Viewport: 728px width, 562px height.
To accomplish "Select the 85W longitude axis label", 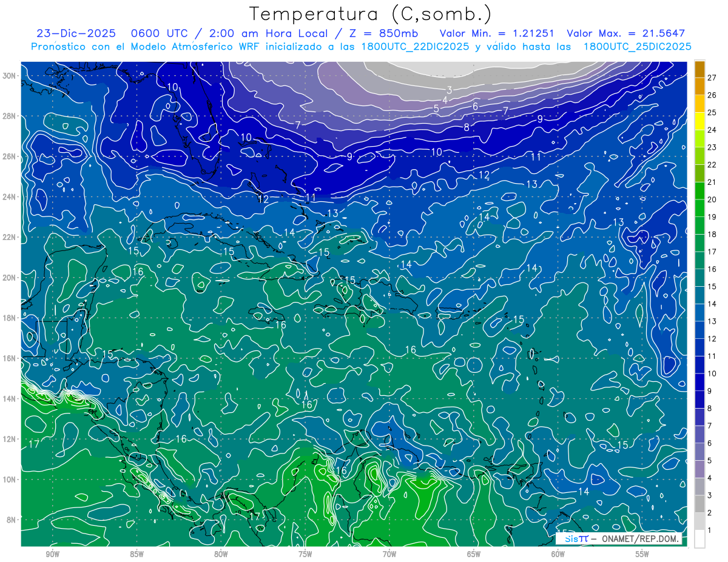I will click(x=136, y=554).
